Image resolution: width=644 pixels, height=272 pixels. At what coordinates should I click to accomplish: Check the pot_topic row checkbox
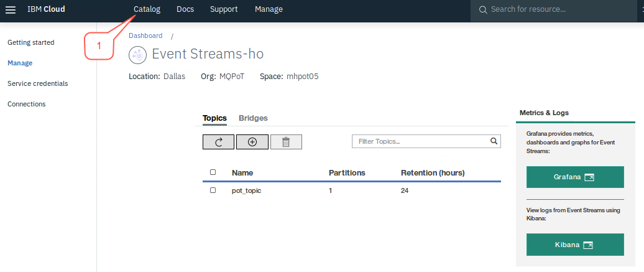213,190
